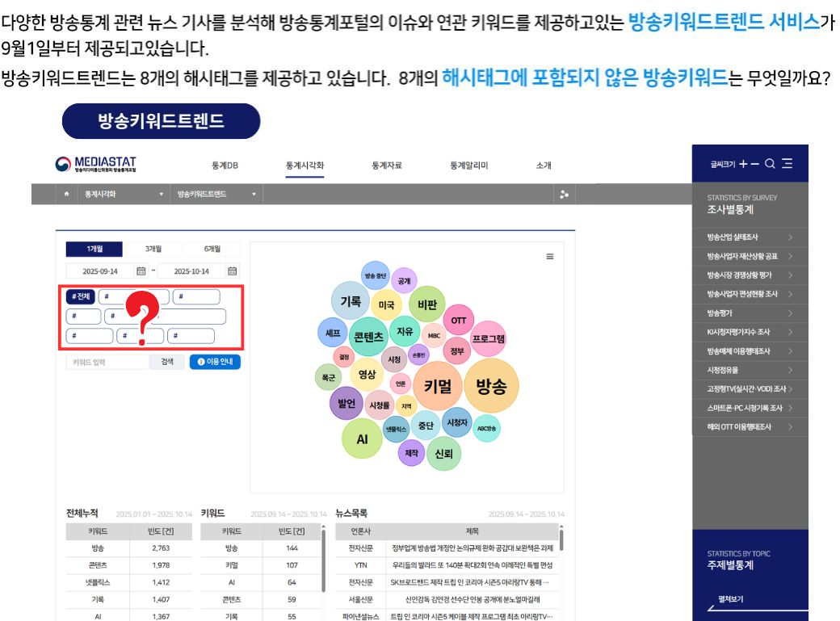Increase font size with plus icon
The height and width of the screenshot is (621, 840).
coord(743,164)
